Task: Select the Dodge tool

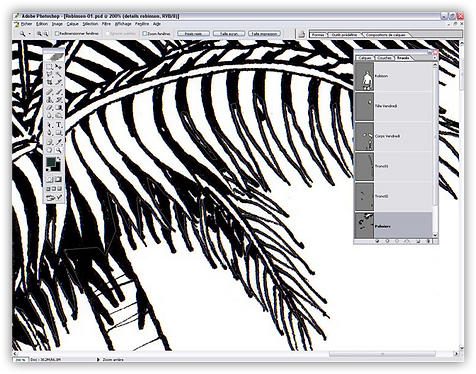Action: coord(59,116)
